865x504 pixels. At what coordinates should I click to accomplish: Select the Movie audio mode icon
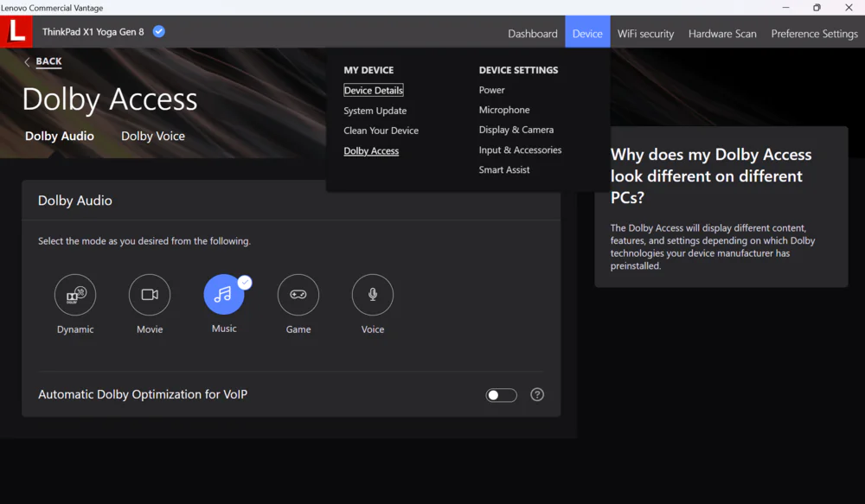[x=150, y=295]
